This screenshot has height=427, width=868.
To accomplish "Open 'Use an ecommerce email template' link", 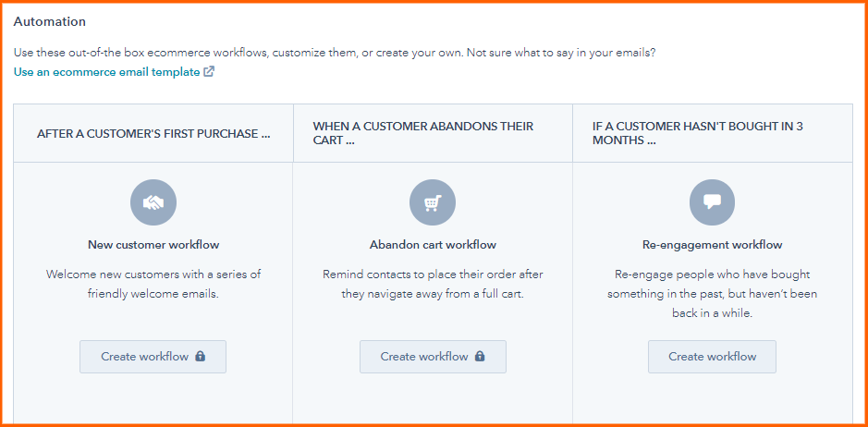I will pos(106,72).
